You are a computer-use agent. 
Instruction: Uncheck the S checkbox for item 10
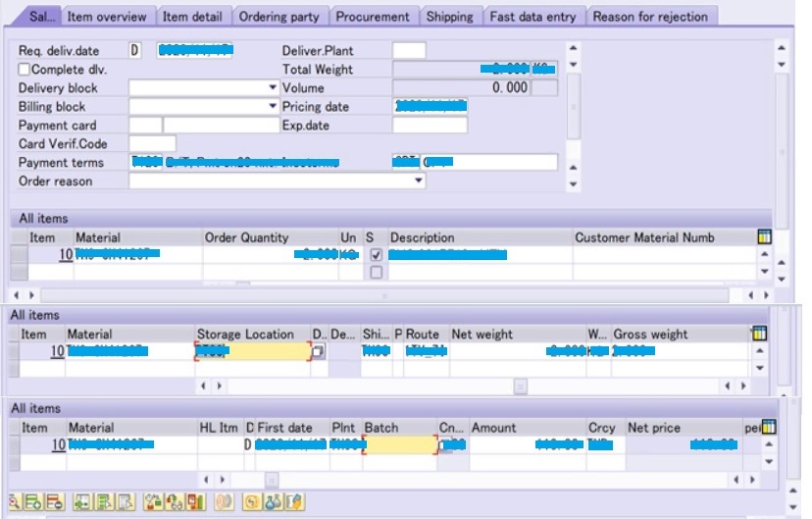point(376,255)
